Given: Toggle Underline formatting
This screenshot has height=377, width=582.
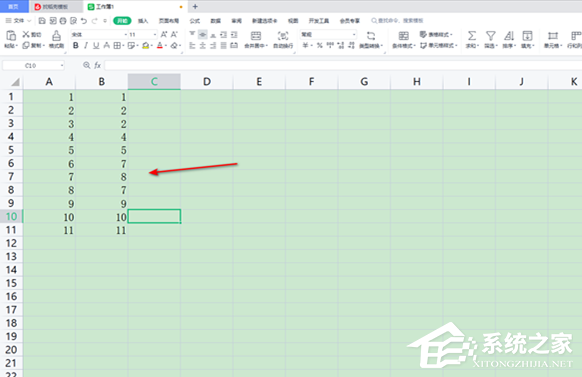Looking at the screenshot, I should 96,45.
